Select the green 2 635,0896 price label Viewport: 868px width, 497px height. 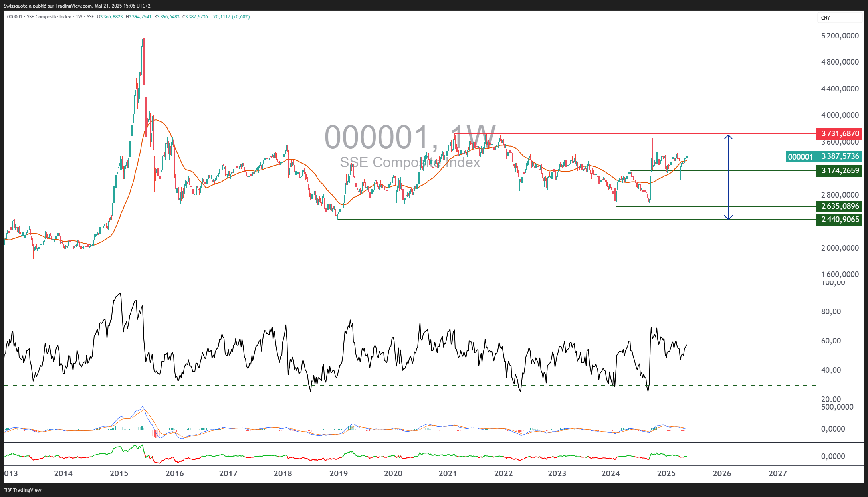pyautogui.click(x=840, y=206)
